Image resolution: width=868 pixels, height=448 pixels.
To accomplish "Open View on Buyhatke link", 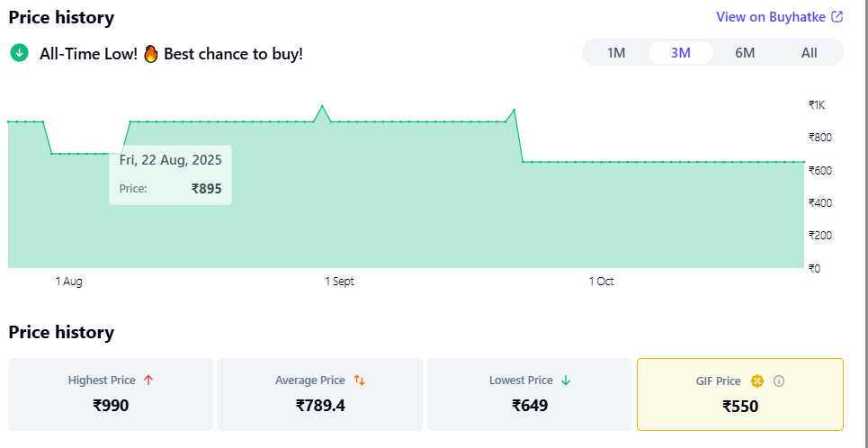I will pos(771,16).
